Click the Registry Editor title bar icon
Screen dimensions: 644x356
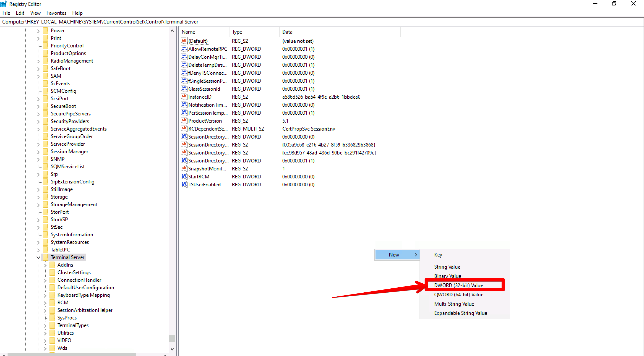click(4, 4)
